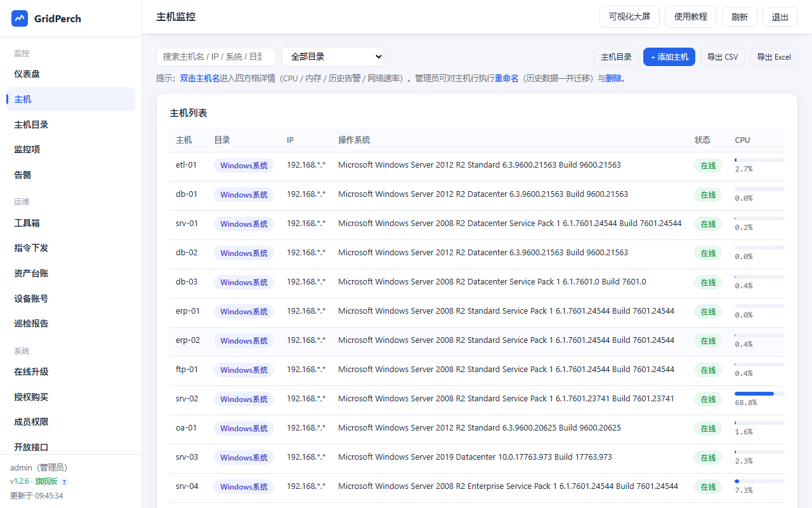Click the GridPerch logo icon
The height and width of the screenshot is (508, 812).
point(20,18)
